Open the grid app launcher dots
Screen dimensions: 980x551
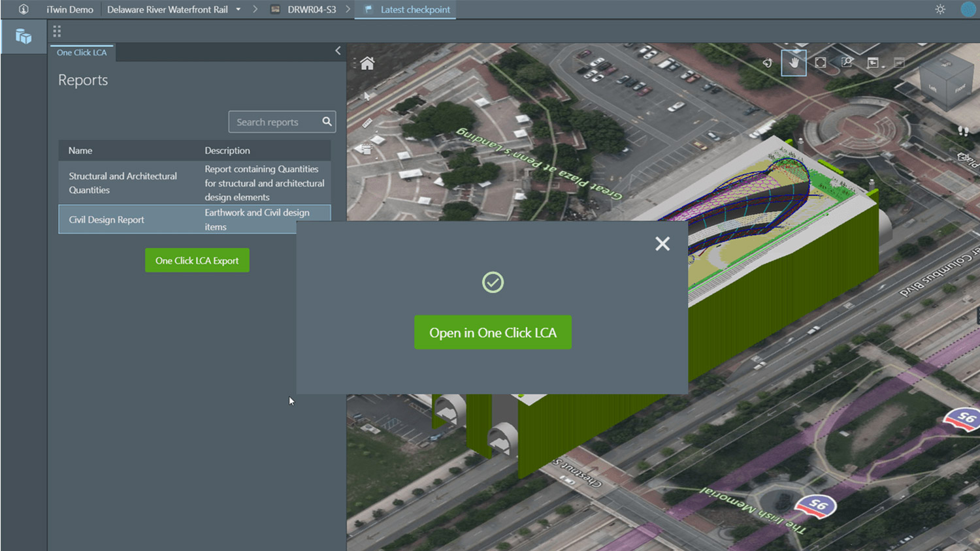[x=57, y=31]
